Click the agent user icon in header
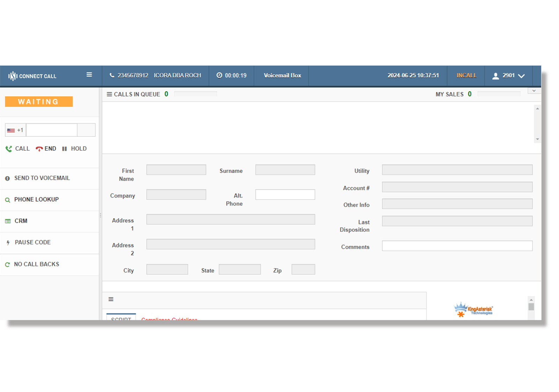 pos(496,75)
